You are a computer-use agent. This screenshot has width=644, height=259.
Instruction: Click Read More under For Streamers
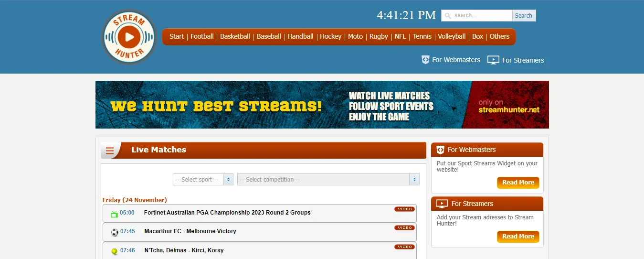point(518,237)
